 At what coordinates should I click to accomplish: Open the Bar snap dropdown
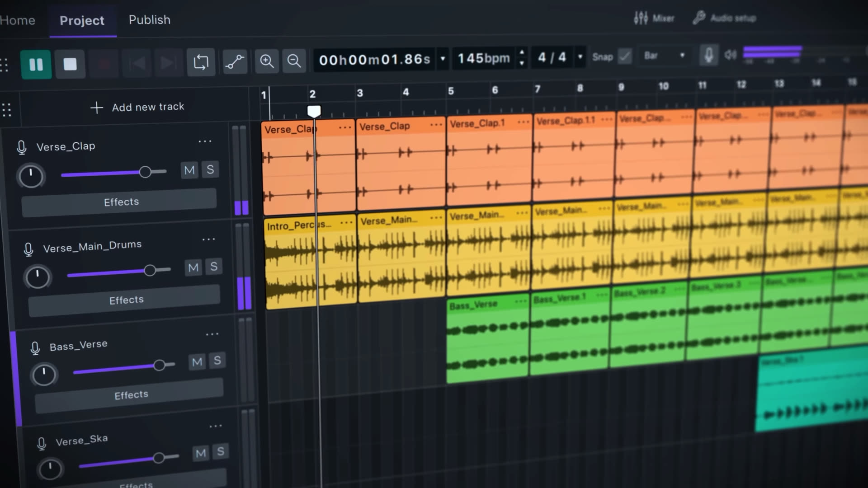[x=664, y=55]
